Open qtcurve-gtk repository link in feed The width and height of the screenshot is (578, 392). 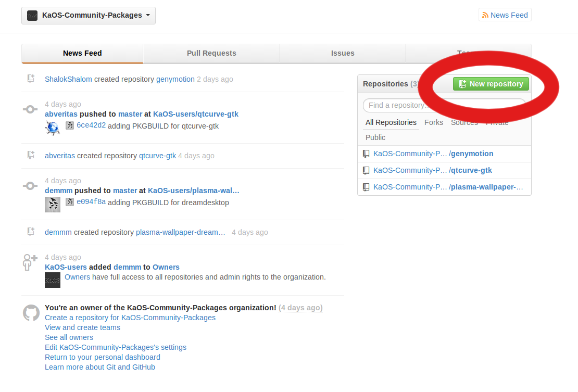(157, 156)
